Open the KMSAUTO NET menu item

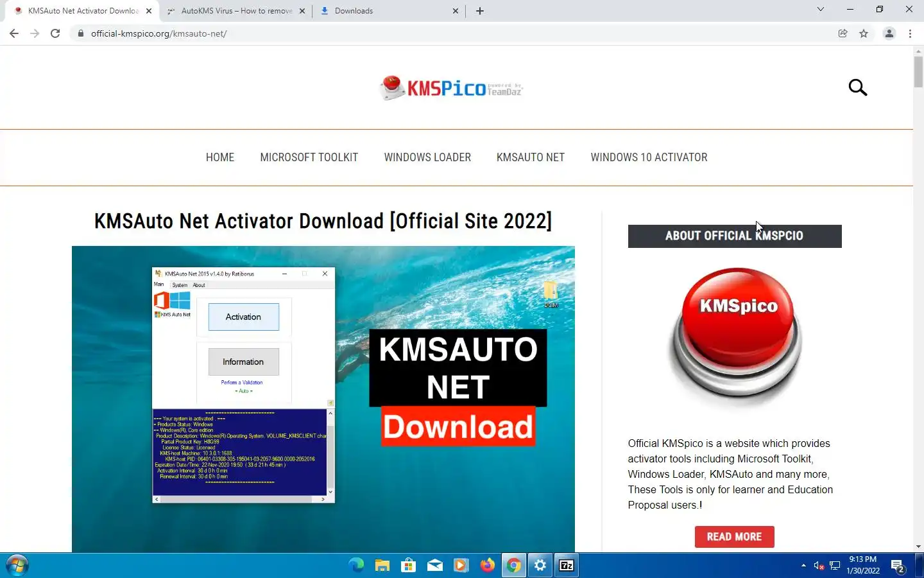pos(531,157)
